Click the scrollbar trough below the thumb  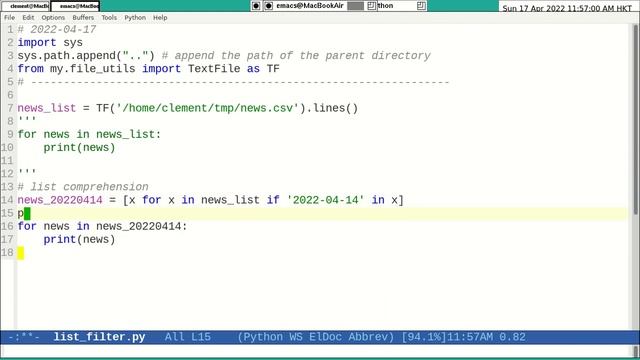tap(636, 271)
